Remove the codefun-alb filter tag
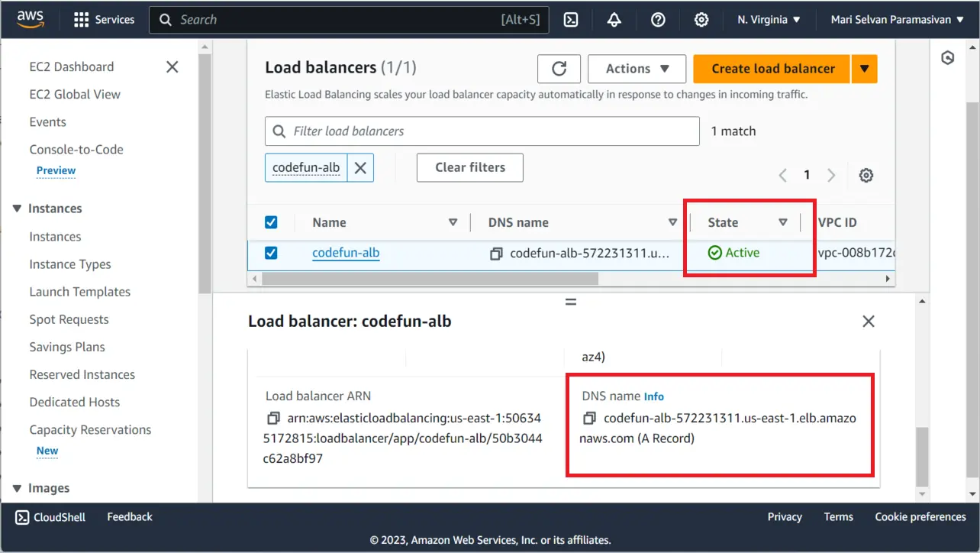Image resolution: width=980 pixels, height=553 pixels. click(x=360, y=168)
